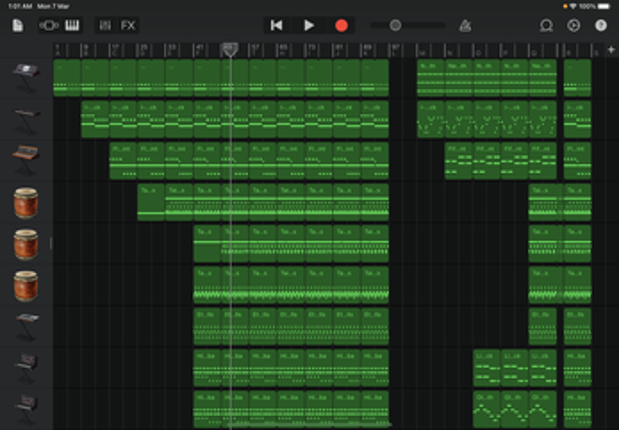Start recording with the red Record button
The image size is (619, 430).
(x=341, y=25)
